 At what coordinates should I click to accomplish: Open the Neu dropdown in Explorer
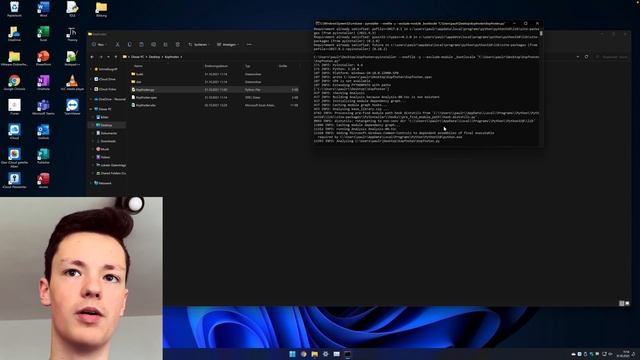pos(98,44)
